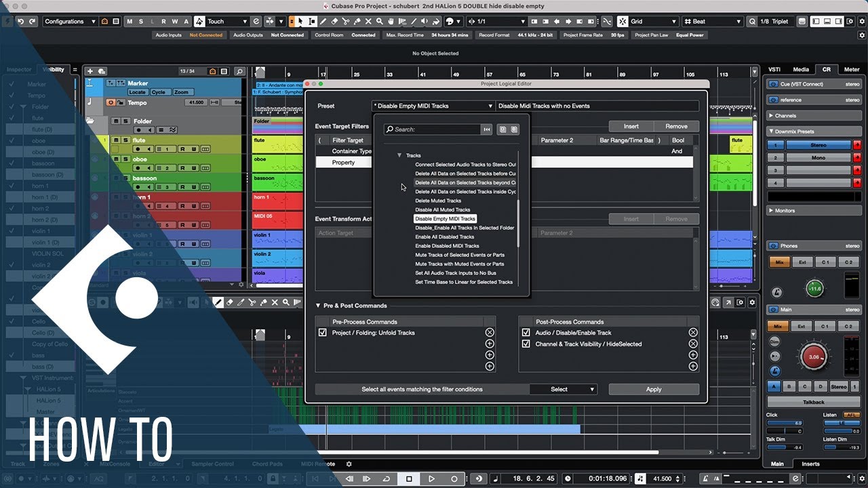
Task: Toggle Project / Folding: Unfold Tracks checkbox
Action: tap(323, 333)
